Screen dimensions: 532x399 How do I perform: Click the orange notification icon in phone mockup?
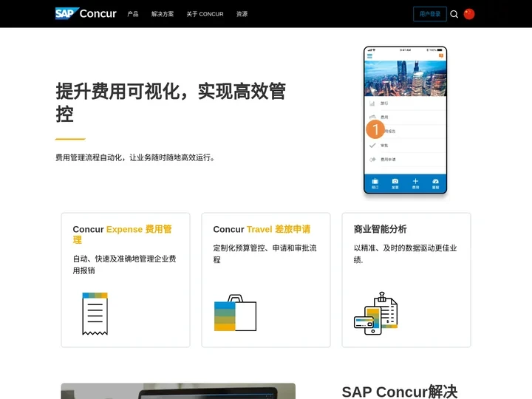(441, 55)
